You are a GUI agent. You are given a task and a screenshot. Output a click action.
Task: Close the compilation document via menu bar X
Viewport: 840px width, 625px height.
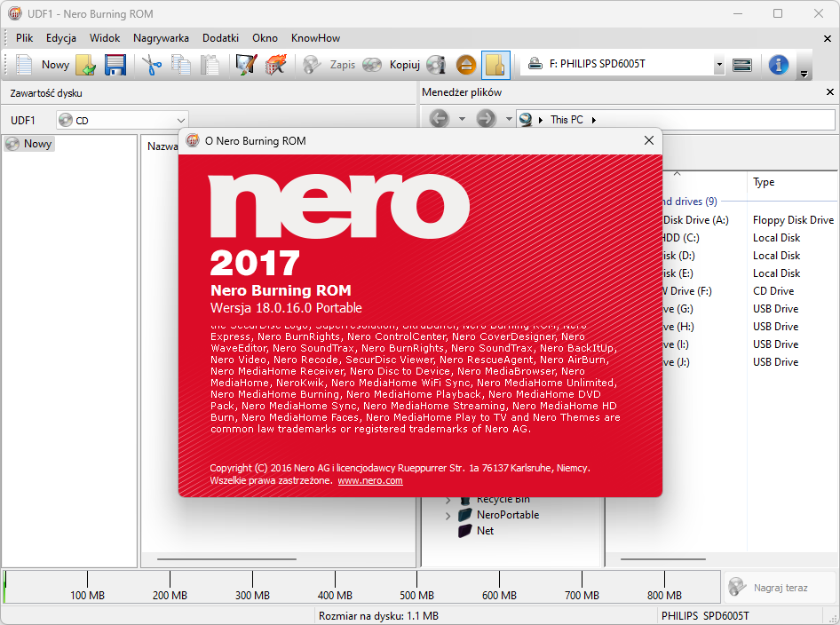click(x=828, y=38)
